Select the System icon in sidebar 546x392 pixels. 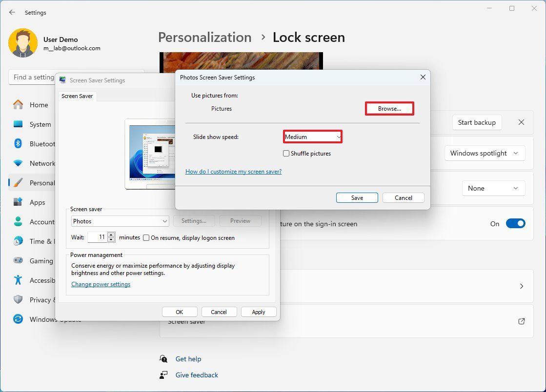(18, 124)
